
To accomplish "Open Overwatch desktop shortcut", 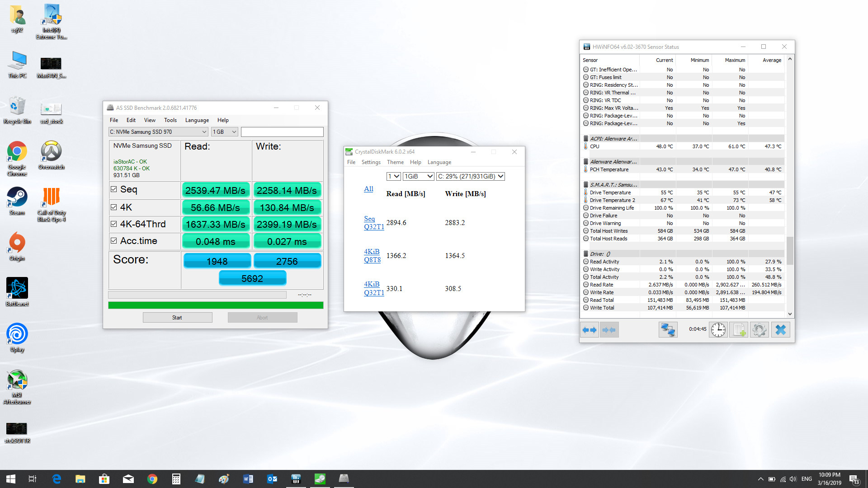I will [x=51, y=155].
